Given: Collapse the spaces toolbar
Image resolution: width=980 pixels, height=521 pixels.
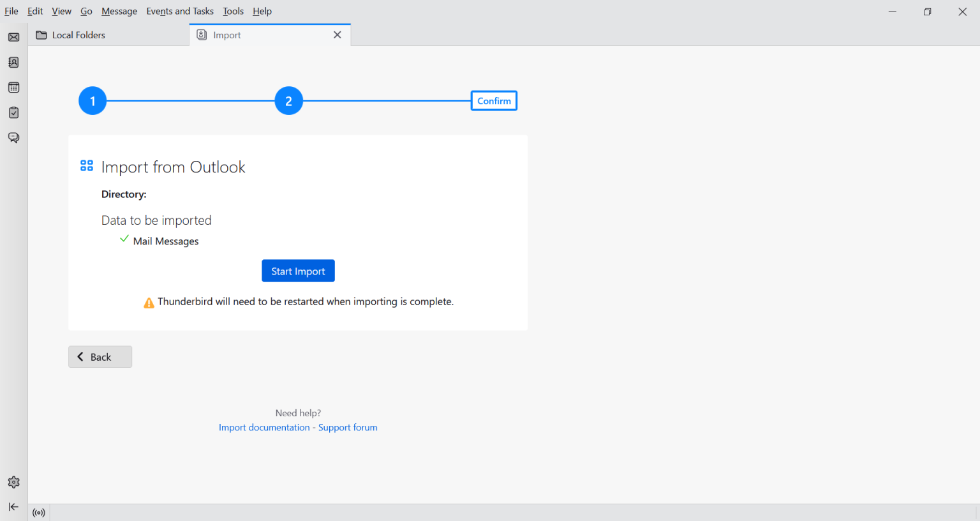Looking at the screenshot, I should [13, 507].
